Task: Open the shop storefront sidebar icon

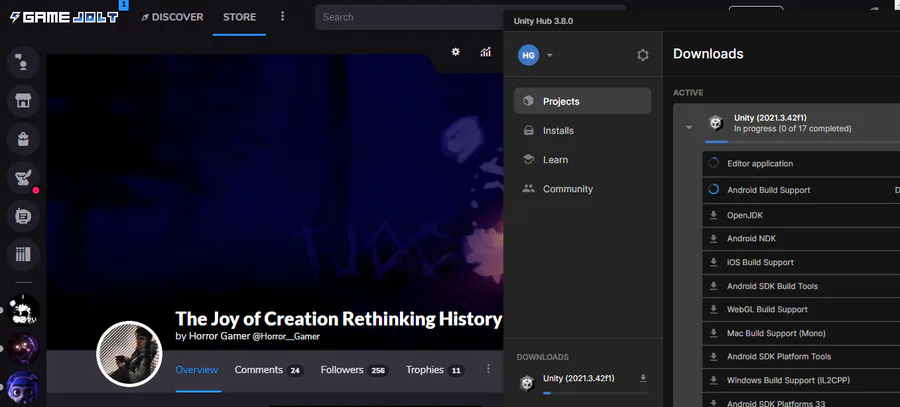Action: pos(23,101)
